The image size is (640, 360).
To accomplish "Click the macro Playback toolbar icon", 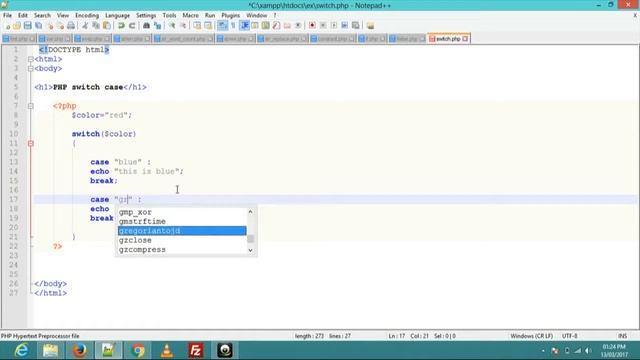I will tap(333, 26).
